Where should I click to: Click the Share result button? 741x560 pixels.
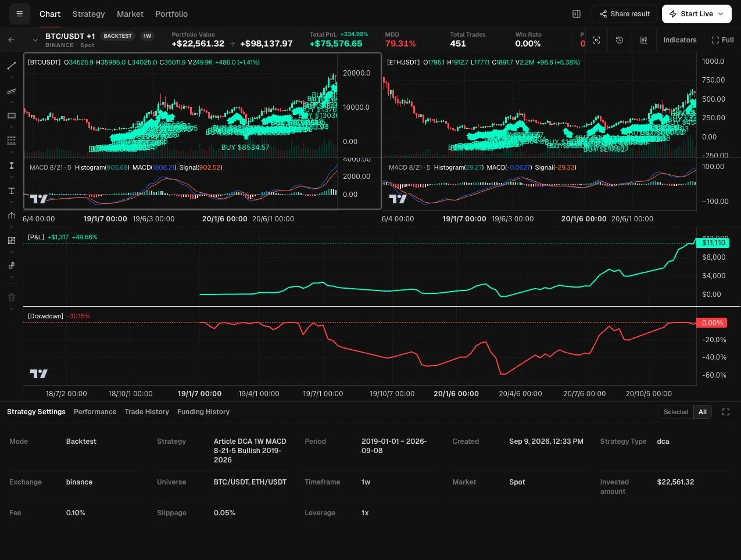pos(624,14)
